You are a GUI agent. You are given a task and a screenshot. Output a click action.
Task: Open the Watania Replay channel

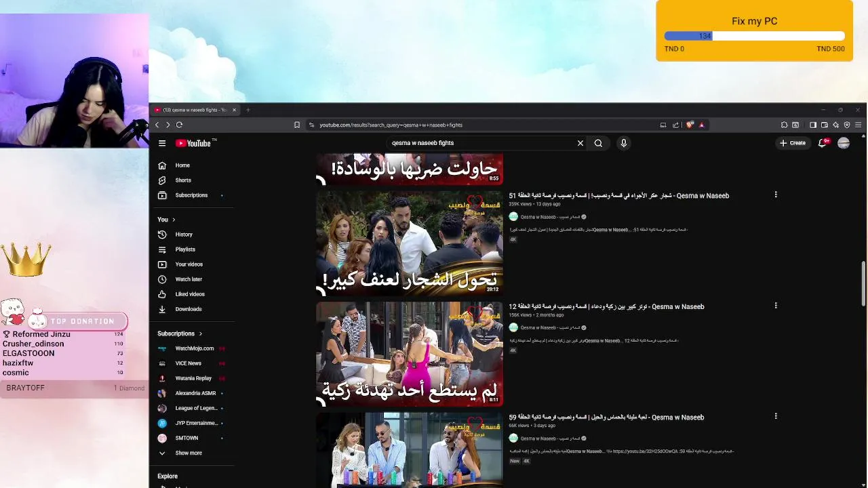tap(193, 378)
